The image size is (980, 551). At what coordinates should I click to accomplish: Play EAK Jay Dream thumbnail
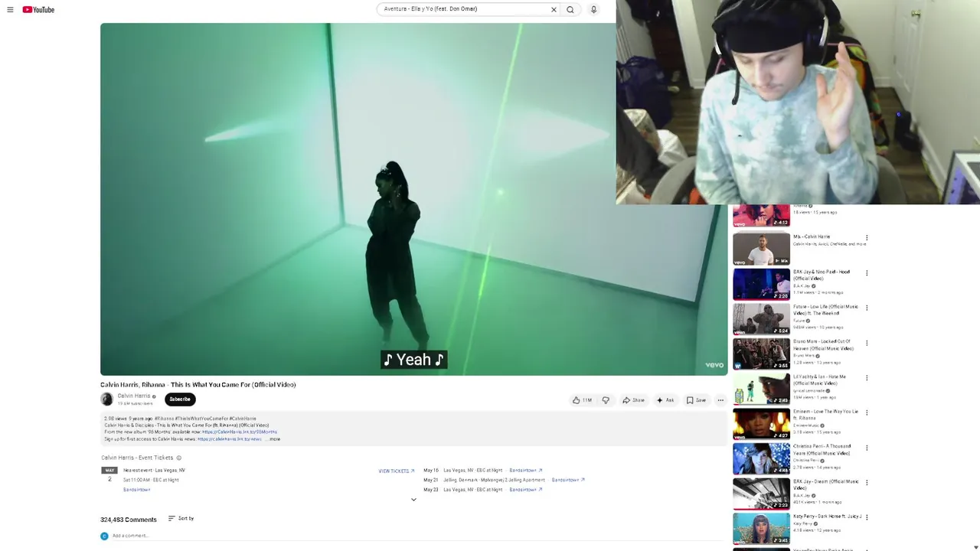click(761, 494)
